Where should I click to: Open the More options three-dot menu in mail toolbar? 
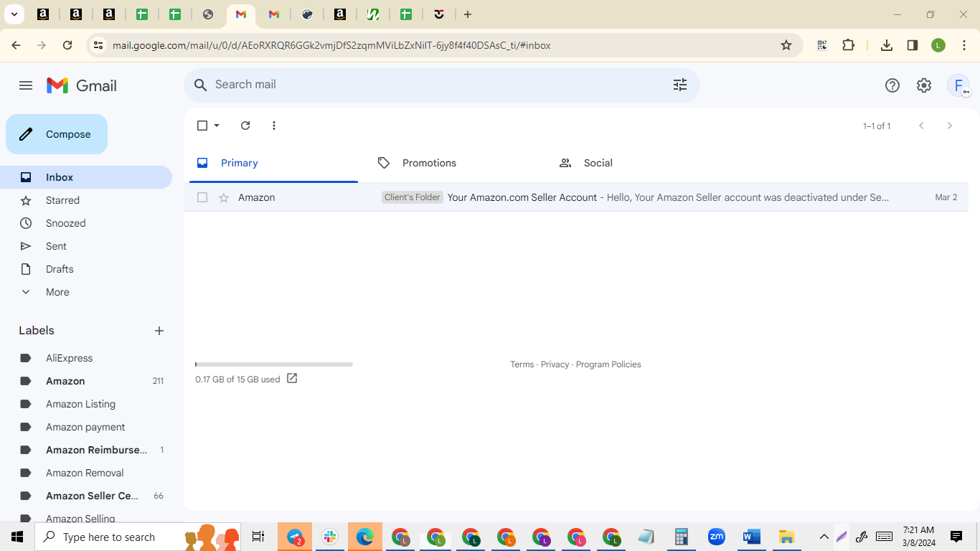pos(274,126)
